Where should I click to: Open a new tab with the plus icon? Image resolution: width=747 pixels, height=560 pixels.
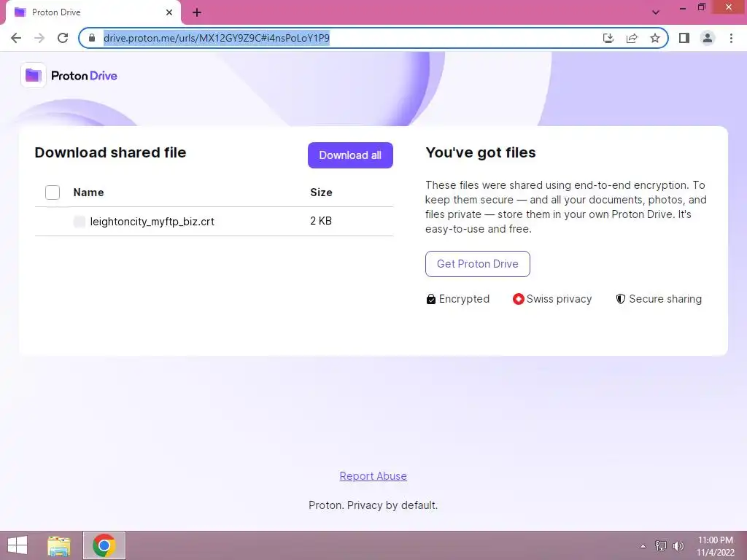click(197, 12)
